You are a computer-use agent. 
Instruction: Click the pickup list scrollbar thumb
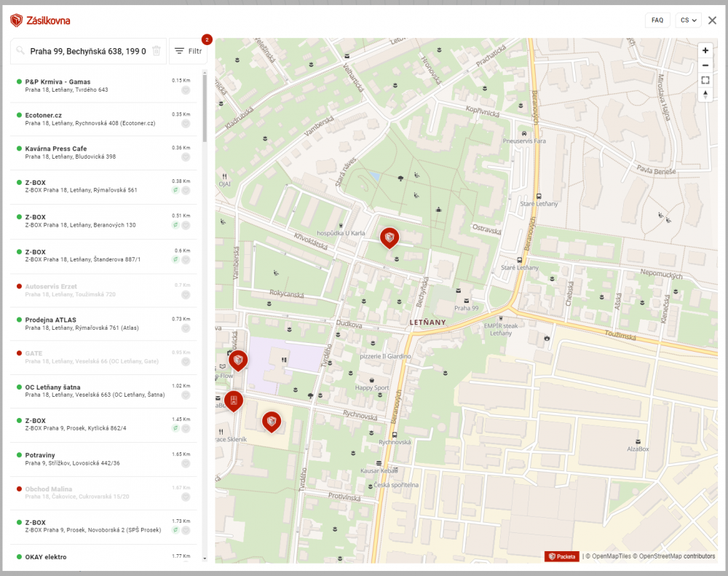(205, 107)
